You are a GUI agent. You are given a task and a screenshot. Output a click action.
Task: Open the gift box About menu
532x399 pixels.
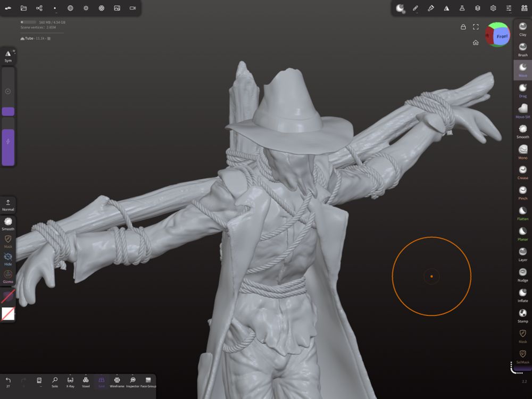coord(524,8)
